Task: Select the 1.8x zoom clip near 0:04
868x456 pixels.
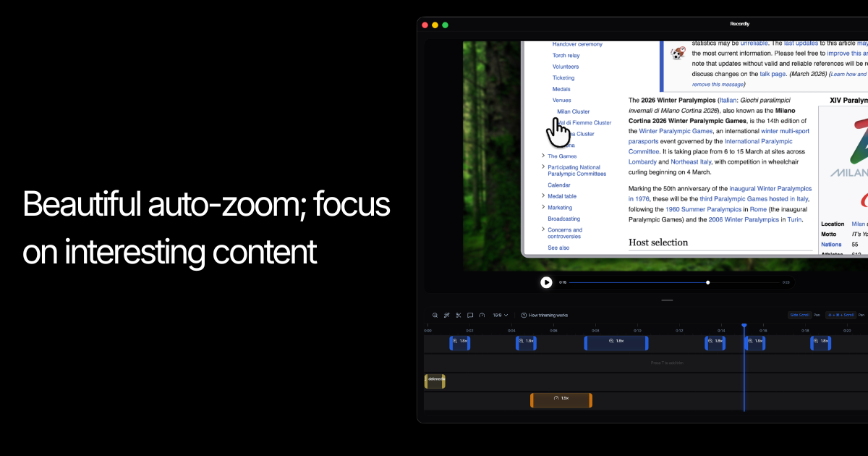Action: (x=526, y=342)
